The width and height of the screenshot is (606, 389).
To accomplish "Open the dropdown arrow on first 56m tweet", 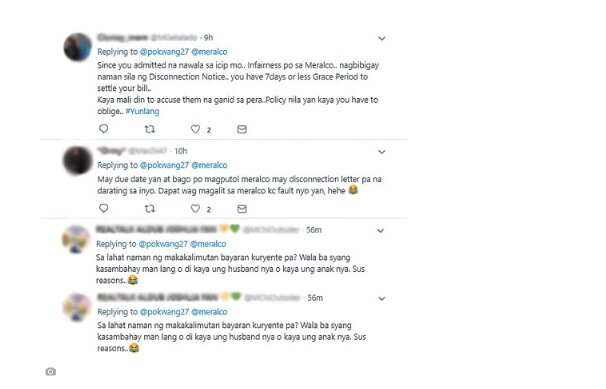I will [x=380, y=231].
